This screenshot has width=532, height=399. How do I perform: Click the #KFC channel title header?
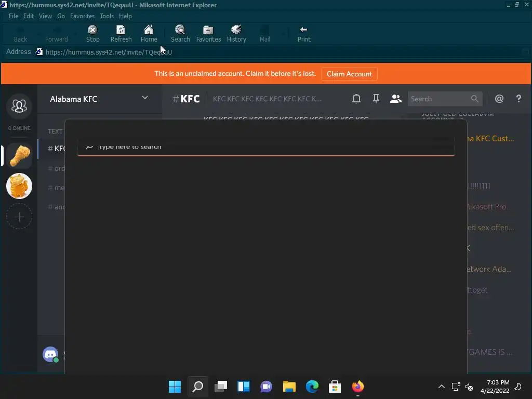click(186, 99)
